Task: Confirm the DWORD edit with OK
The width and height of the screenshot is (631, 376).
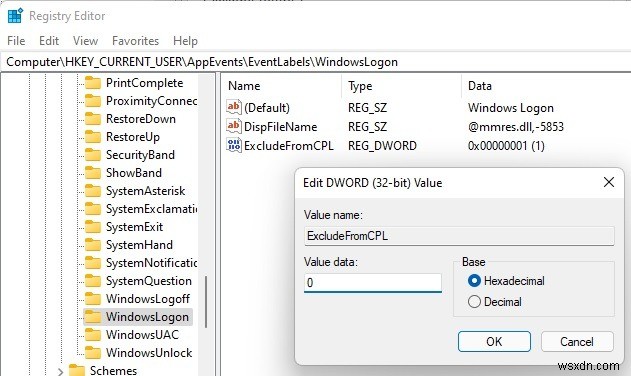Action: click(494, 342)
